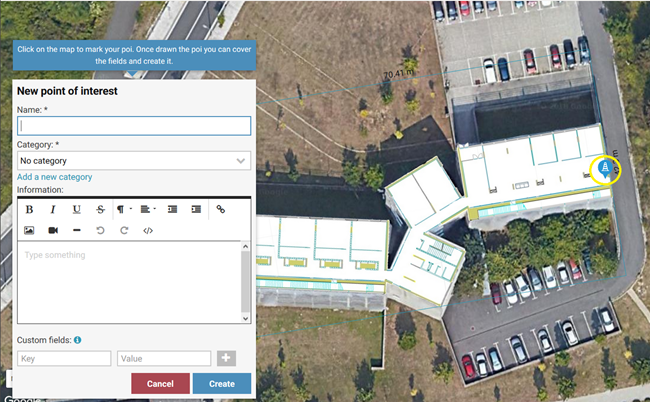The height and width of the screenshot is (402, 650).
Task: Click Add a new category link
Action: coord(54,177)
